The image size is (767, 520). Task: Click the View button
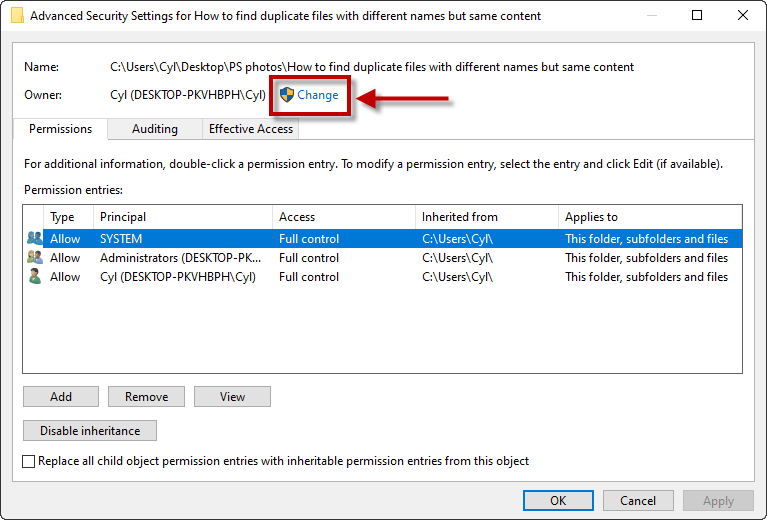pos(232,396)
